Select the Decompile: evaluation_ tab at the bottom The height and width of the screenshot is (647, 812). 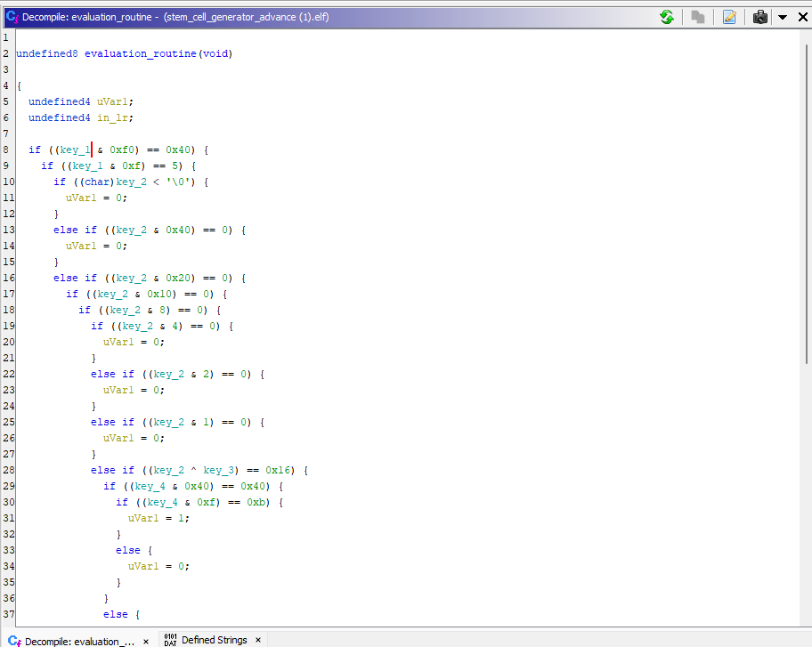(79, 641)
